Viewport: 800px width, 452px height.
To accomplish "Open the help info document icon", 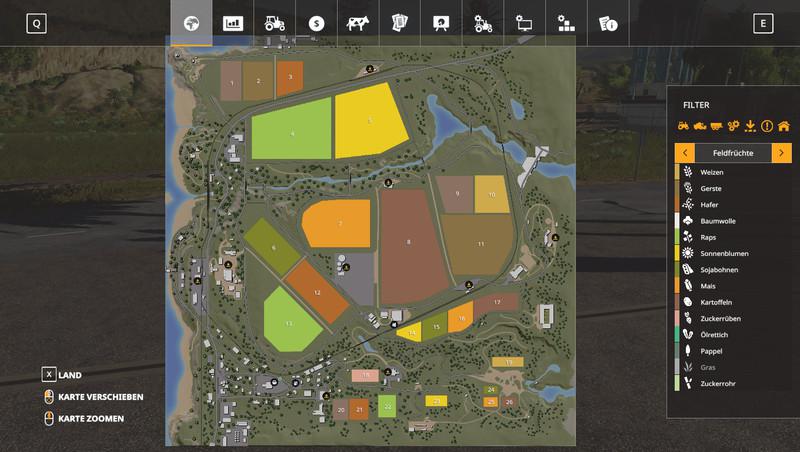I will point(606,23).
